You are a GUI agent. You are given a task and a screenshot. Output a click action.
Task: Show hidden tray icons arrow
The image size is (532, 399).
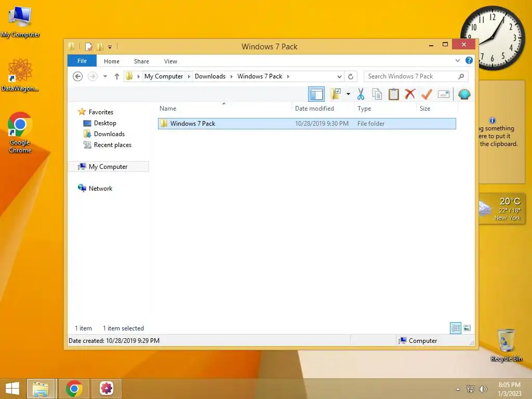click(458, 389)
